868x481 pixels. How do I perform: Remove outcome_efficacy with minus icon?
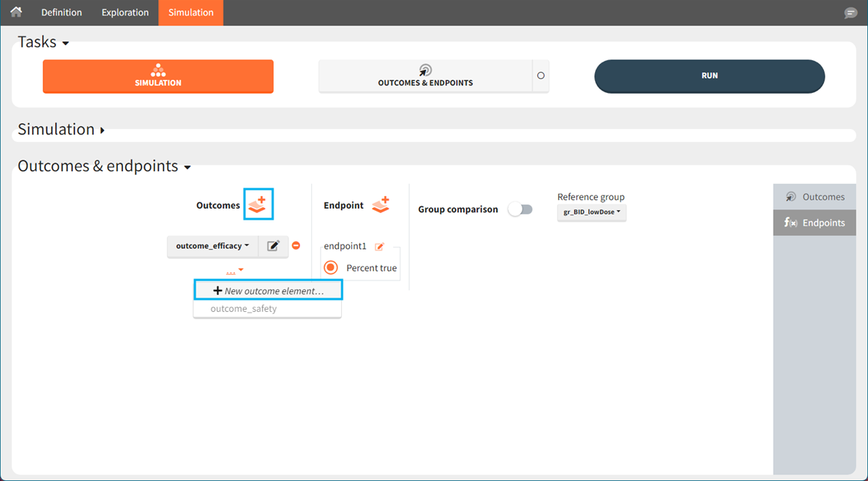click(296, 246)
